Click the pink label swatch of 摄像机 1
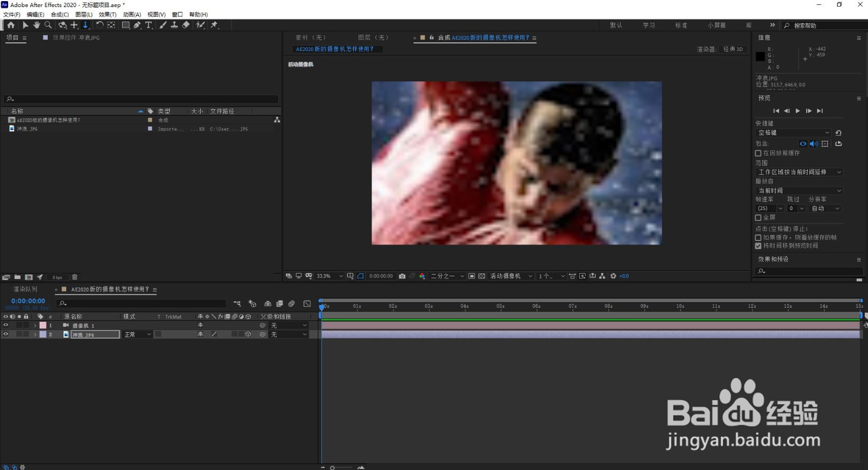 click(43, 326)
